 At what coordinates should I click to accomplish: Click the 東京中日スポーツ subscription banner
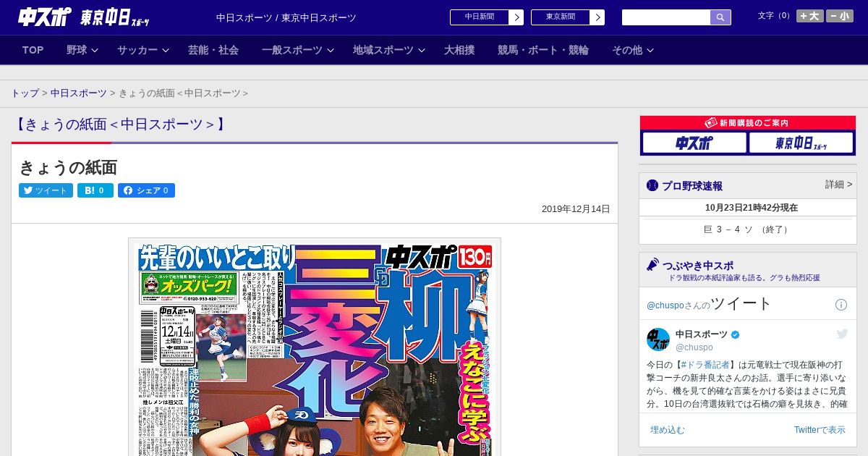[801, 143]
